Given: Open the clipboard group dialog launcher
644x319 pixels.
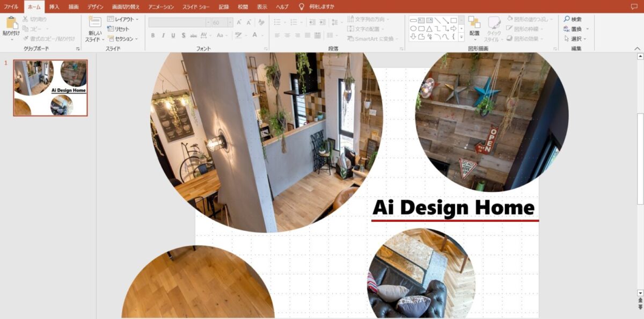Looking at the screenshot, I should pyautogui.click(x=78, y=49).
